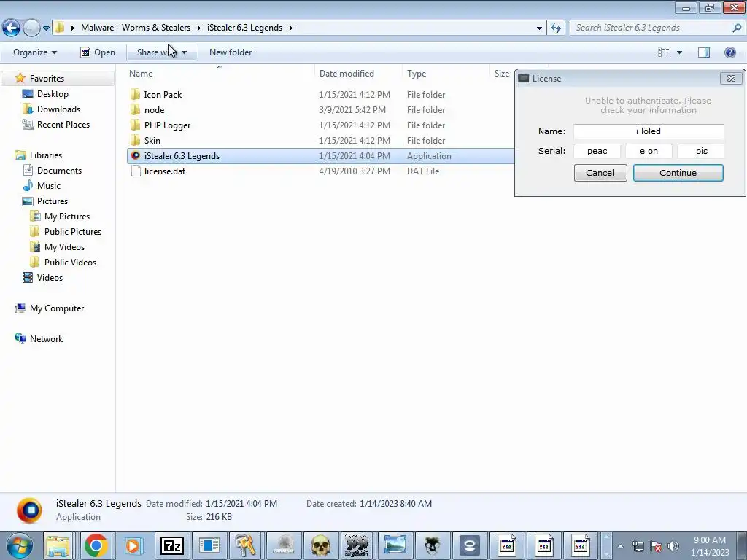Click My Computer in navigation pane
Viewport: 747px width, 560px height.
[x=57, y=308]
